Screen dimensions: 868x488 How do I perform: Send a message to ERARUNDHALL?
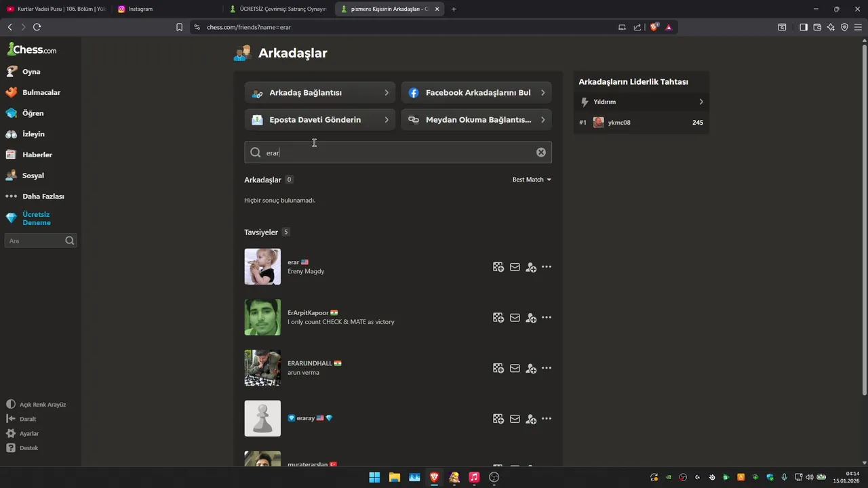click(x=515, y=369)
